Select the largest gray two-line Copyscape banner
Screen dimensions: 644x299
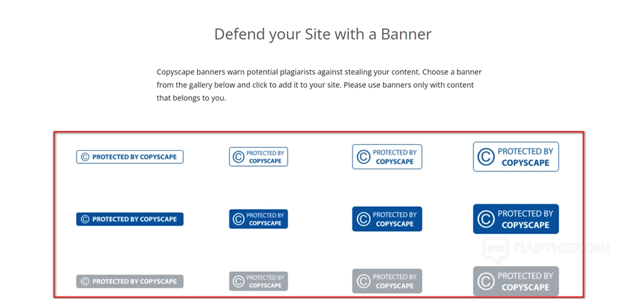coord(516,281)
